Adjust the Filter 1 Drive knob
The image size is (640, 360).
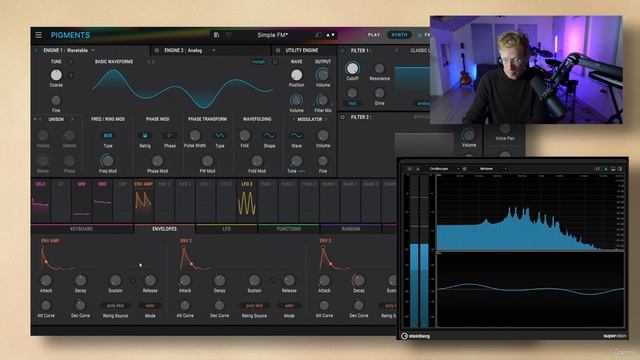click(379, 93)
